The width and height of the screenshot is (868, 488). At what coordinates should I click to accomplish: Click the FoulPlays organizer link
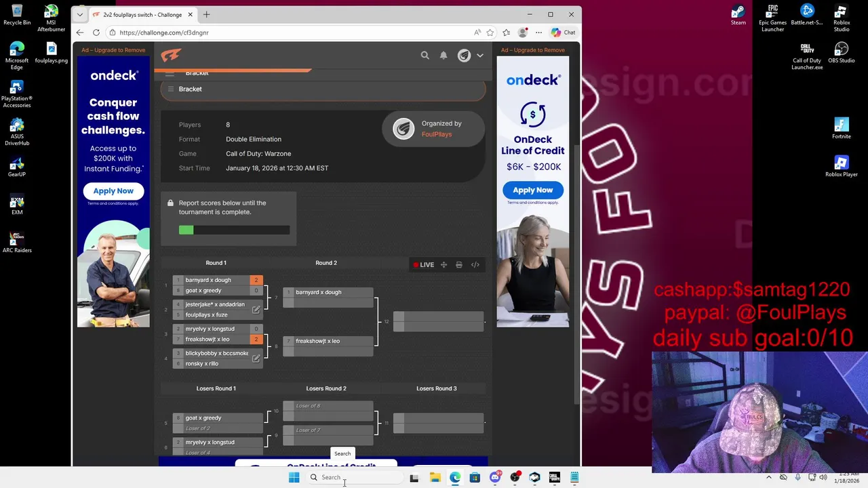tap(437, 134)
